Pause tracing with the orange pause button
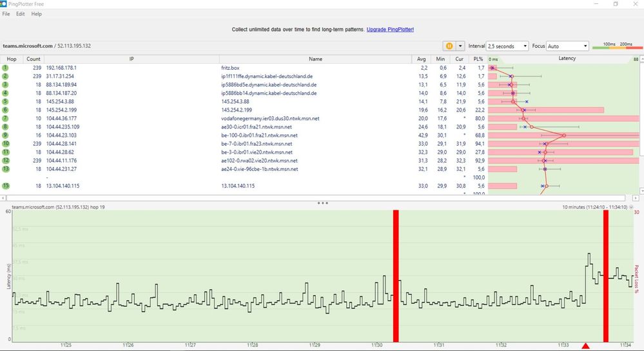 [x=449, y=46]
